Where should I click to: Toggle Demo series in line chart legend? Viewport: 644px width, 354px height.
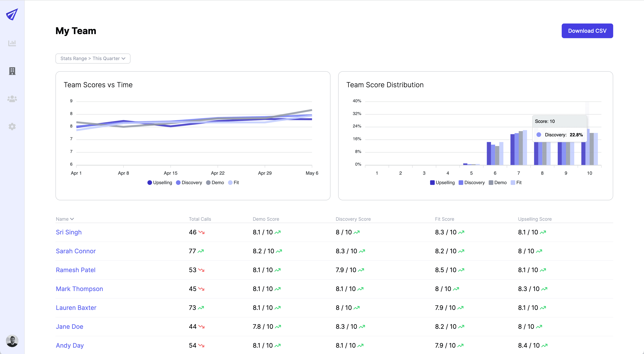click(x=215, y=183)
